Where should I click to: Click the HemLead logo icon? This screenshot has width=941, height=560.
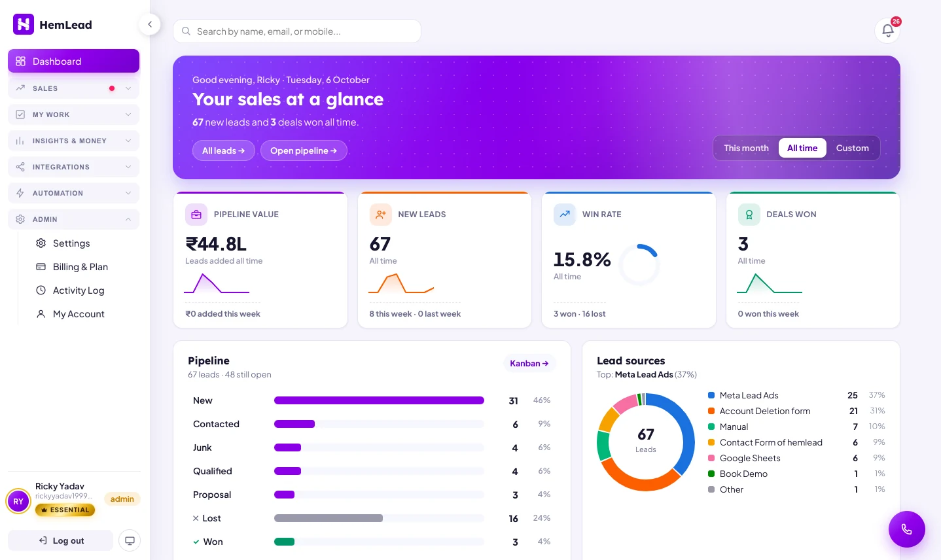point(24,24)
